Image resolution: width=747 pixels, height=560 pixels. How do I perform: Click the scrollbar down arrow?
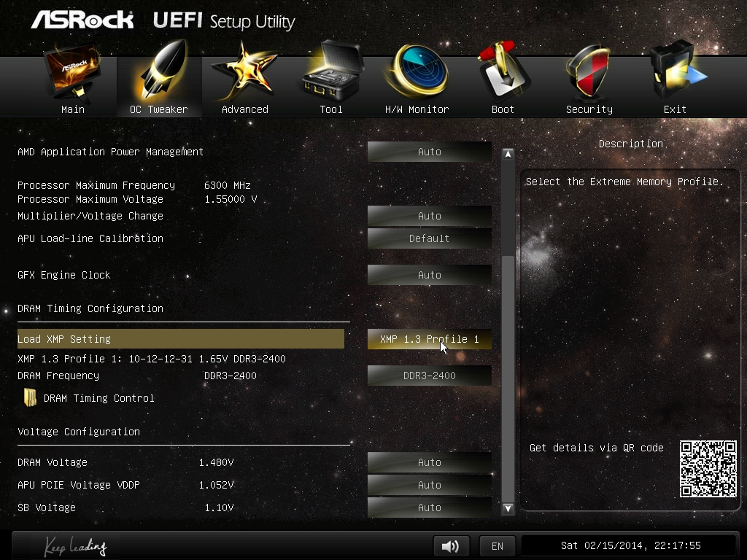click(x=508, y=508)
